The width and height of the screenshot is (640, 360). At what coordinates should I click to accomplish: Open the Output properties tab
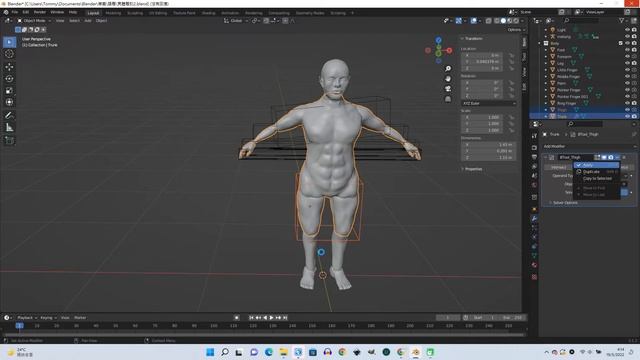pyautogui.click(x=534, y=157)
